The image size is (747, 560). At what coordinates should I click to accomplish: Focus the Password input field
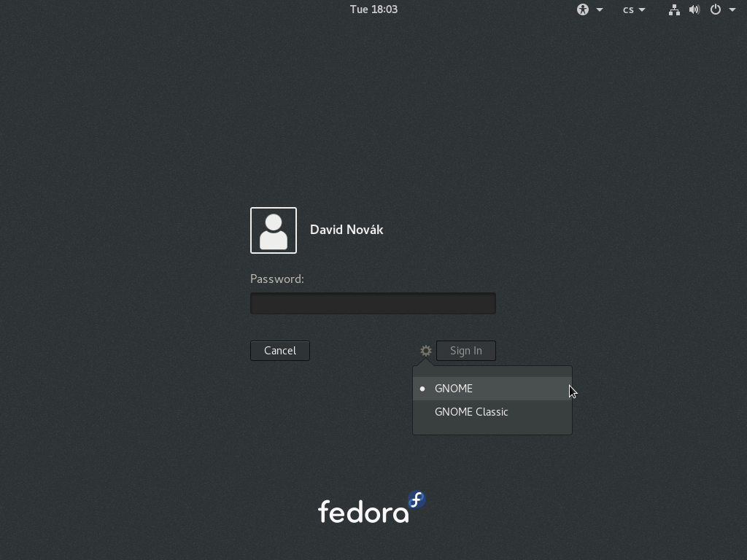click(x=373, y=303)
